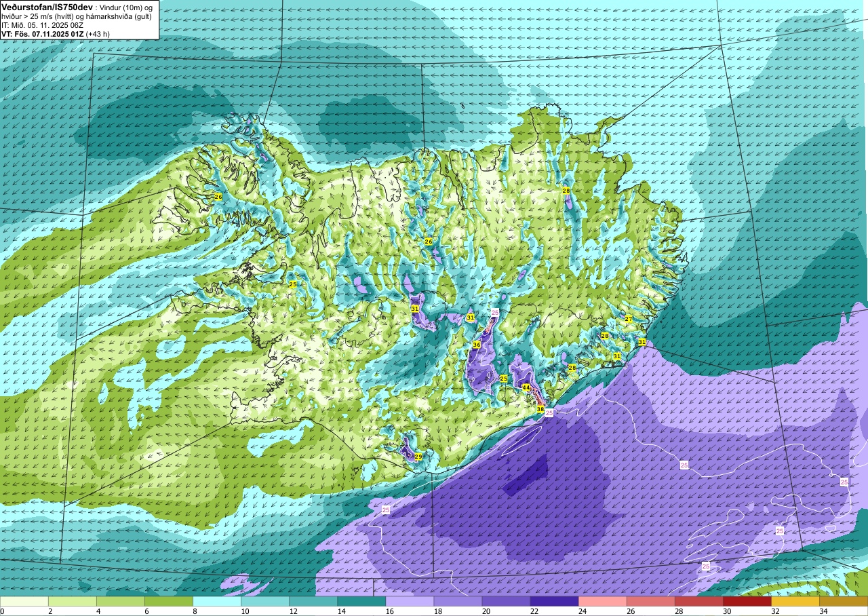Pick the 26–28 m/s salmon legend swatch
This screenshot has height=616, width=868.
pos(650,601)
